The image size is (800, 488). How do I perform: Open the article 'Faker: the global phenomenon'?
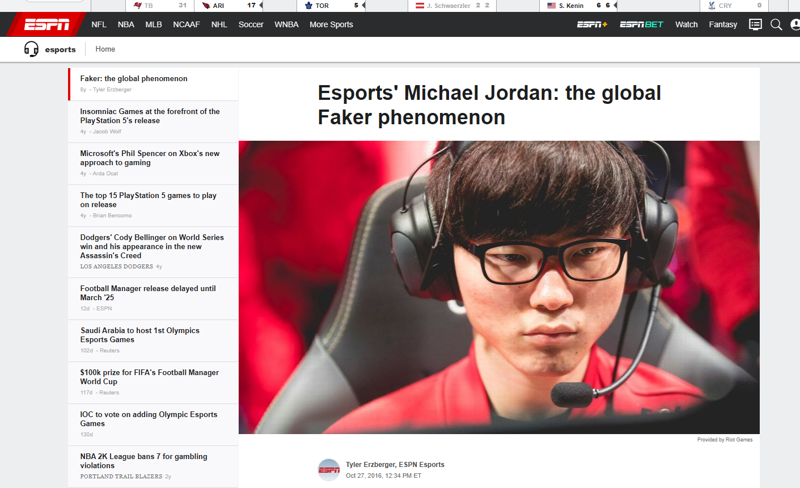134,79
